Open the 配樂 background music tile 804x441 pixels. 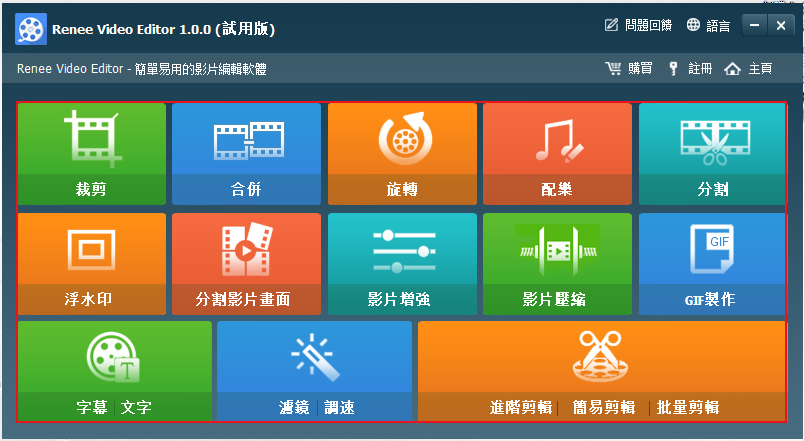click(557, 154)
